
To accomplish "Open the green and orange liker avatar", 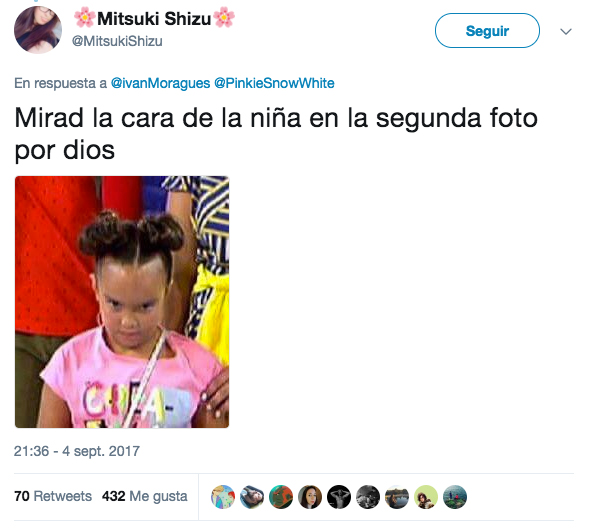I will [x=281, y=497].
